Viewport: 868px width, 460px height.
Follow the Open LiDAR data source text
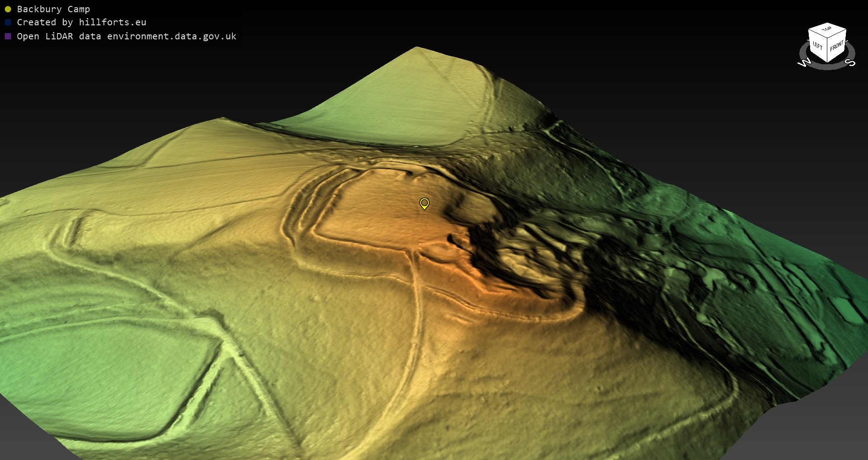pyautogui.click(x=127, y=36)
